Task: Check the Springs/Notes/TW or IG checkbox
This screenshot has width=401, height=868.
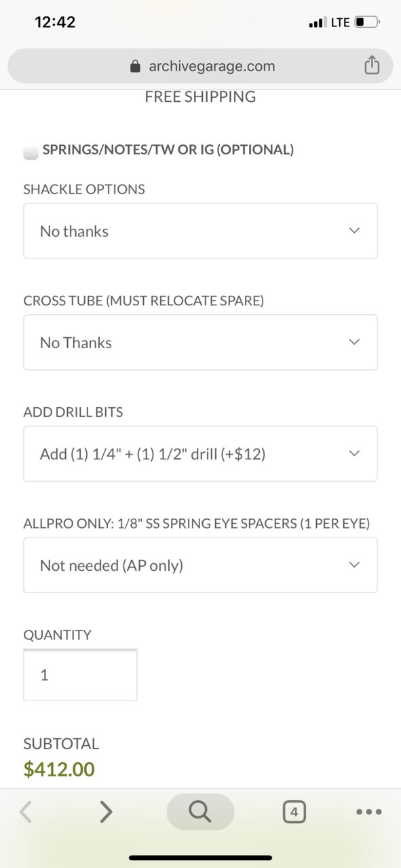Action: pyautogui.click(x=31, y=152)
